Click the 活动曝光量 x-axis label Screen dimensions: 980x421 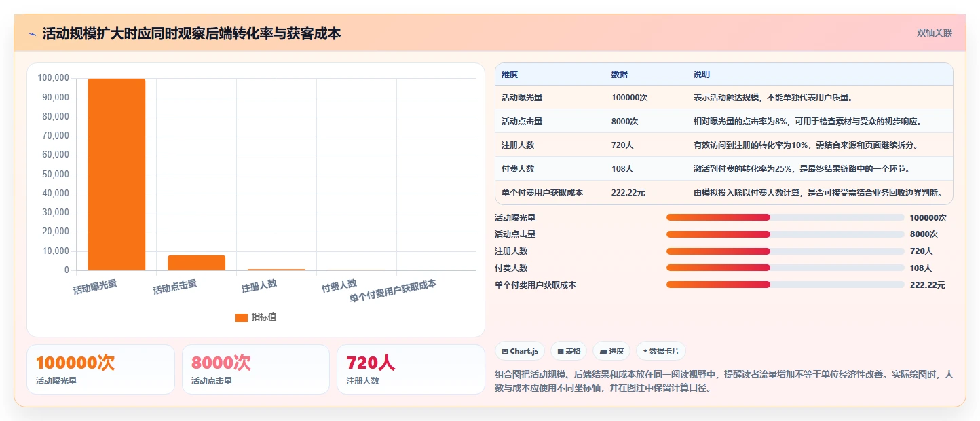pos(95,287)
